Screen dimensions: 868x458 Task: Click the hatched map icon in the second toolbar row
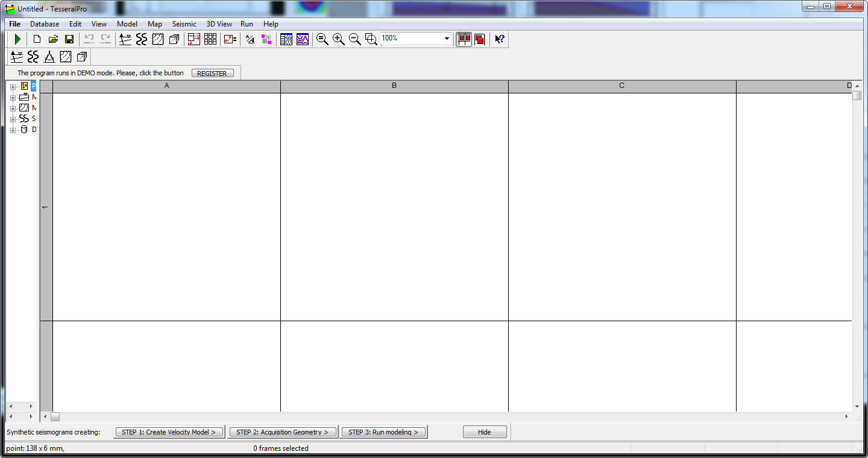point(66,57)
